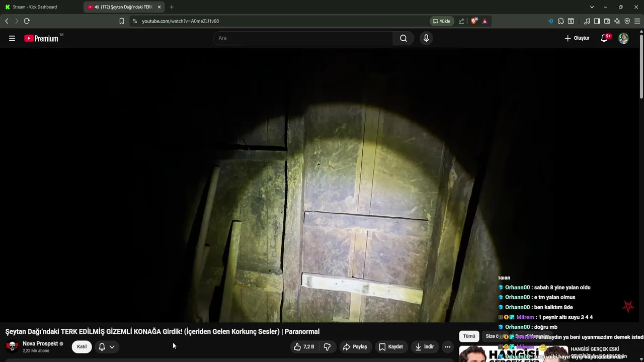The image size is (644, 362).
Task: Open the HANGİSİ GERÇEK recommended video thumbnail
Action: pyautogui.click(x=513, y=354)
